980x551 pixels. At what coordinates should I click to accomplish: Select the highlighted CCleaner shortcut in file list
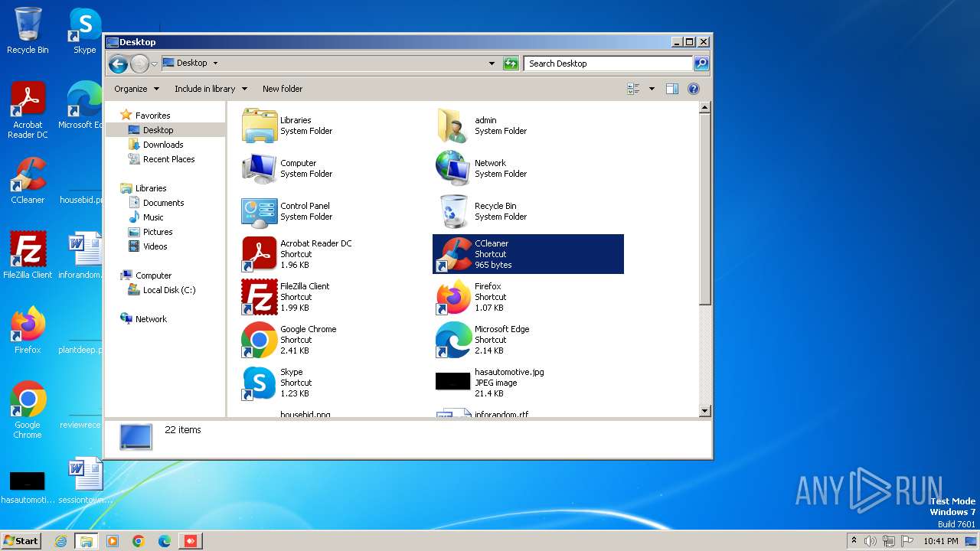528,254
